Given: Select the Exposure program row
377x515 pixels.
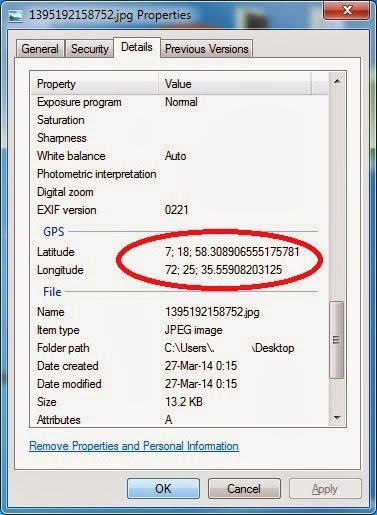Looking at the screenshot, I should tap(180, 102).
